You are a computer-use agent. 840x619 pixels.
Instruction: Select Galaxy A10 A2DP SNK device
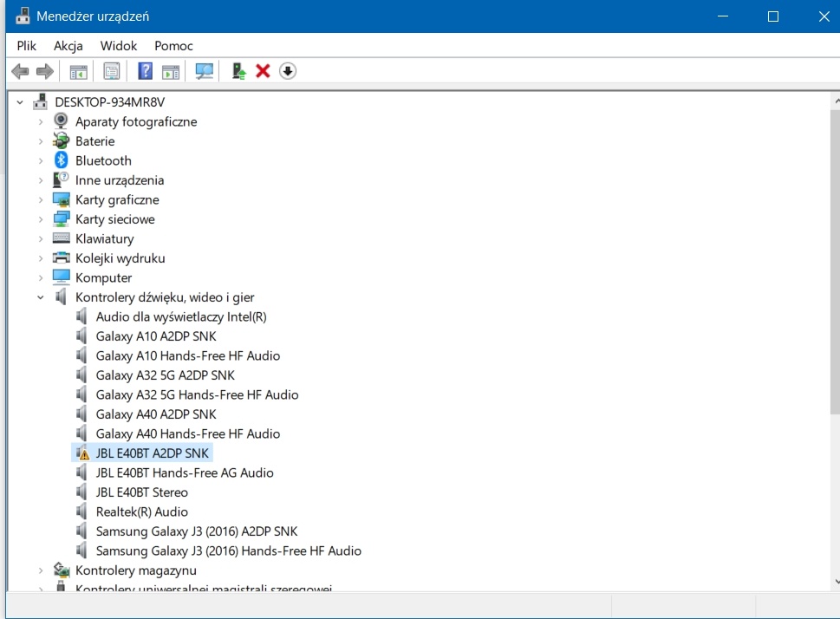[x=156, y=336]
